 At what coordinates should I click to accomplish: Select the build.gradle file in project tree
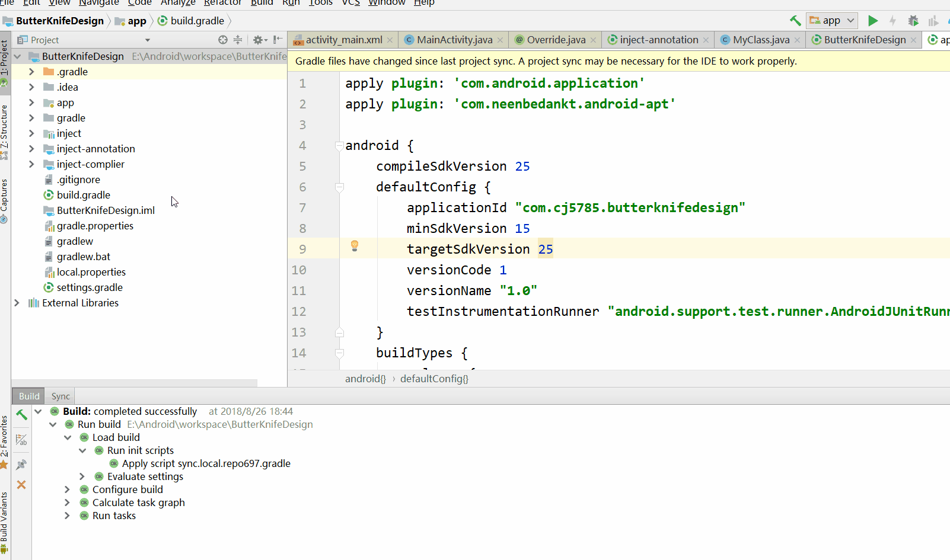coord(83,195)
